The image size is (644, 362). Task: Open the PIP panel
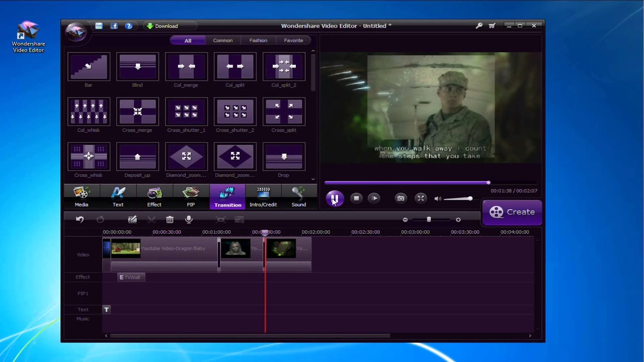(x=191, y=197)
